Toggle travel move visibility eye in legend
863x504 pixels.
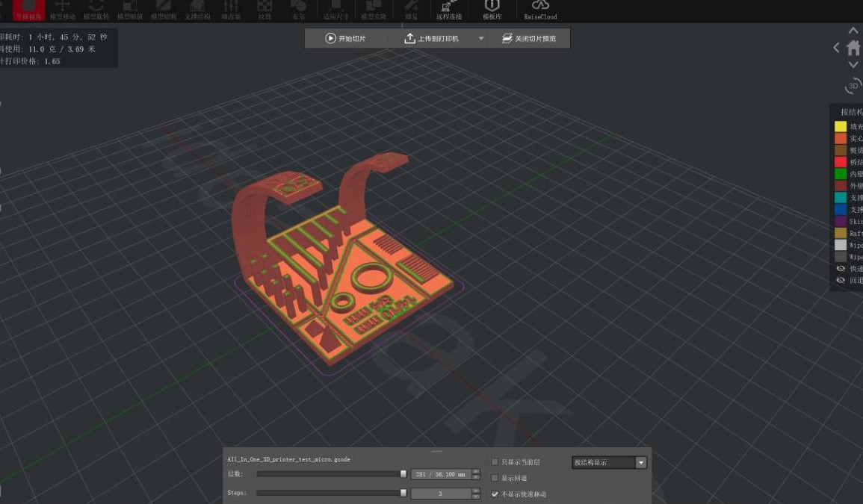(x=841, y=269)
